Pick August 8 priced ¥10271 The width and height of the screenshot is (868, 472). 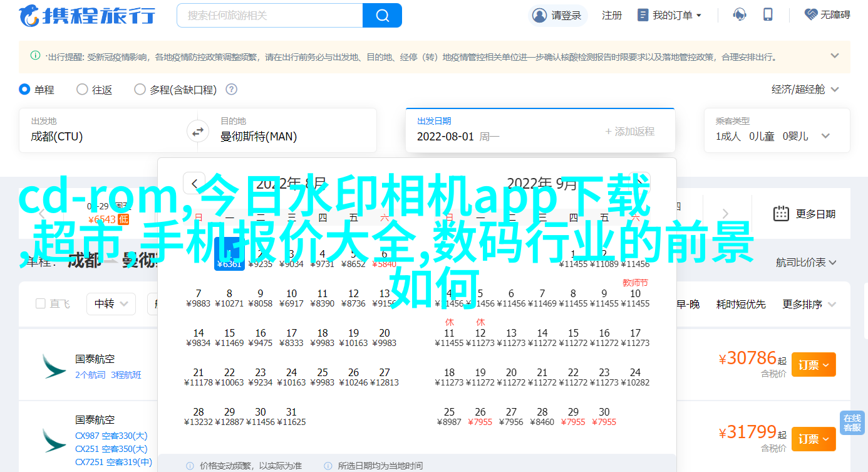coord(229,298)
